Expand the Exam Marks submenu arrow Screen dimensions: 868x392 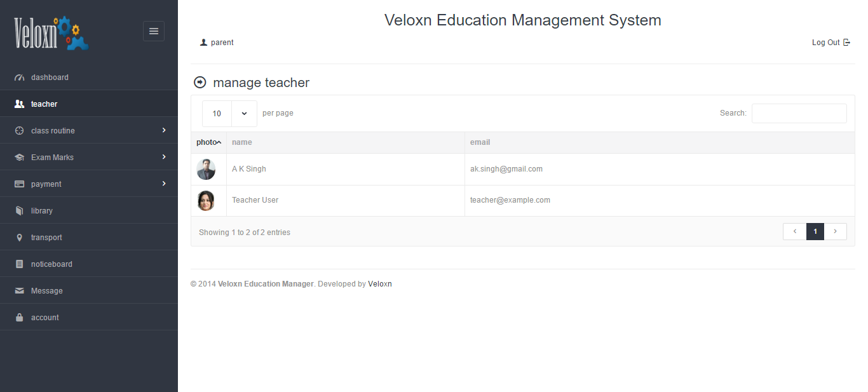tap(164, 157)
